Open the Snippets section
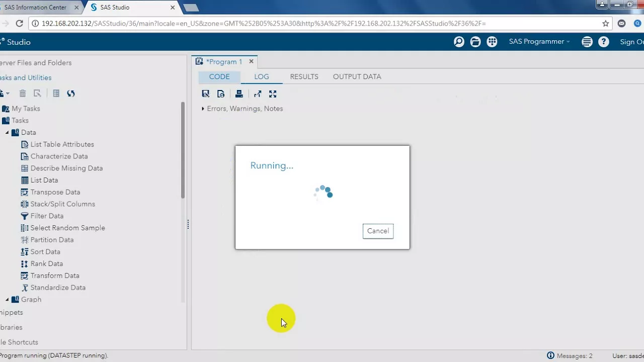 pos(11,312)
